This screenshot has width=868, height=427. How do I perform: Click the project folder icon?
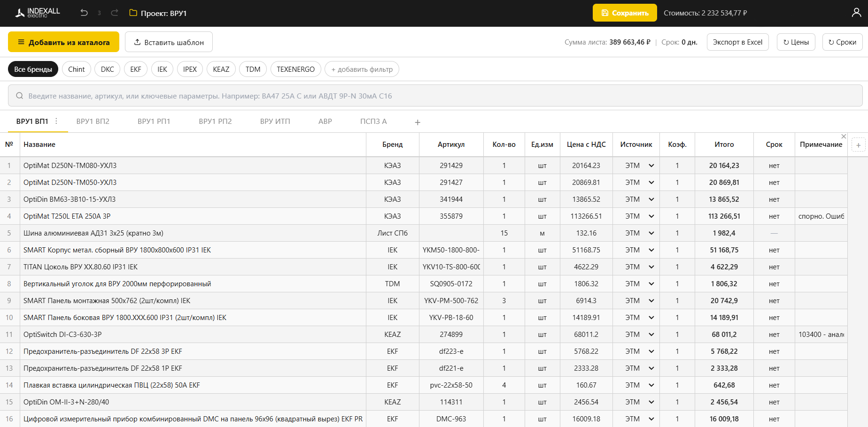[x=133, y=13]
